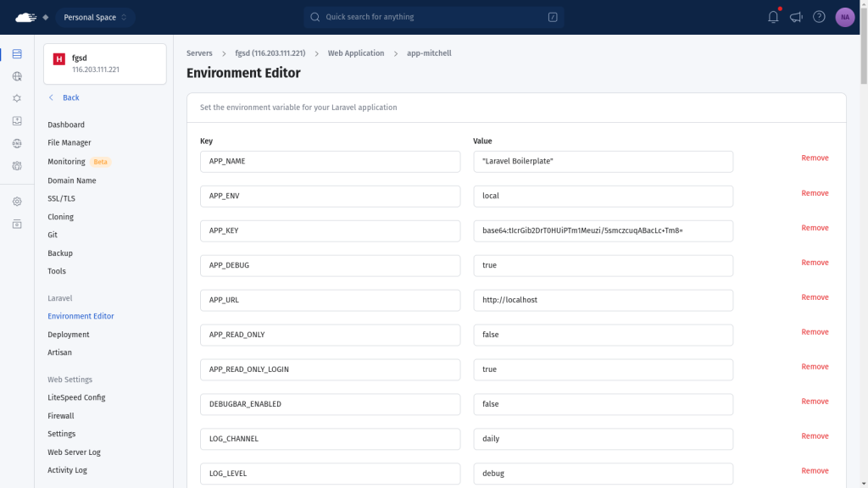Open the Servers icon in left rail
The image size is (868, 488).
17,54
